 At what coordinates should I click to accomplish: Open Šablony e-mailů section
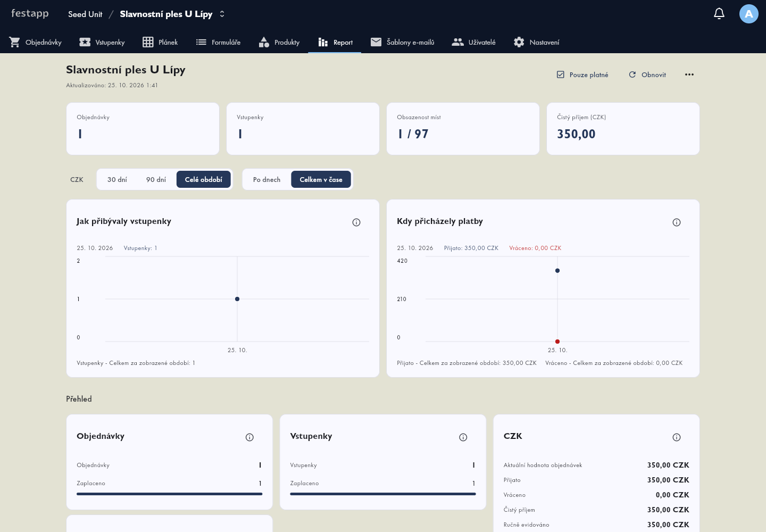click(403, 42)
